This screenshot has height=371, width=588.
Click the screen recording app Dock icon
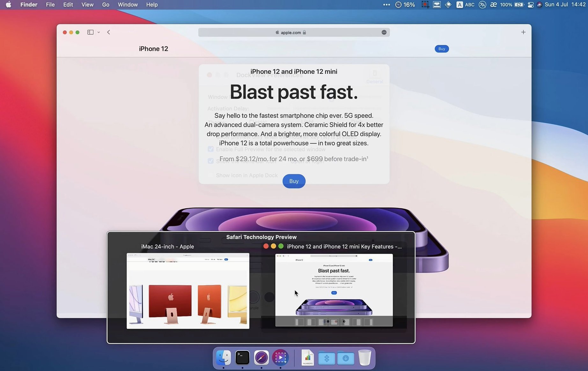[x=280, y=358]
